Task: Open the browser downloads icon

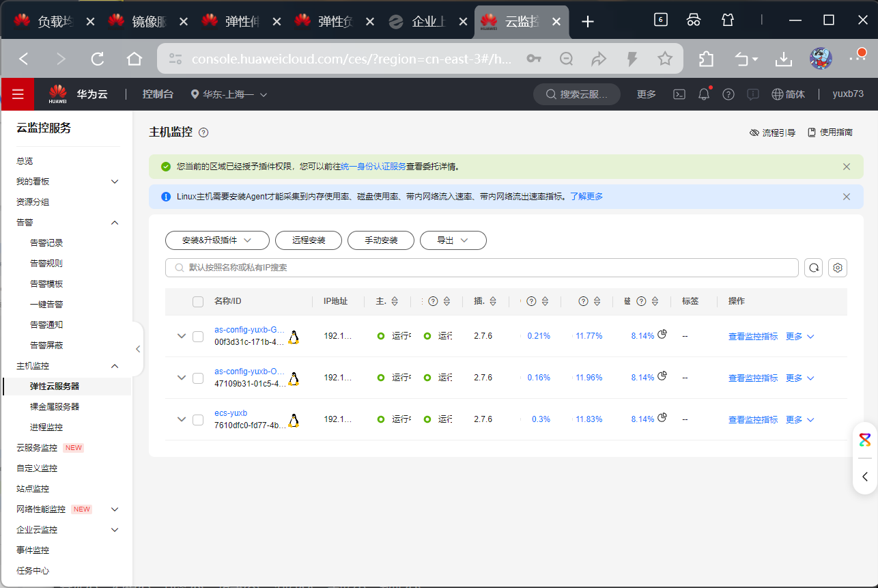Action: pos(783,59)
